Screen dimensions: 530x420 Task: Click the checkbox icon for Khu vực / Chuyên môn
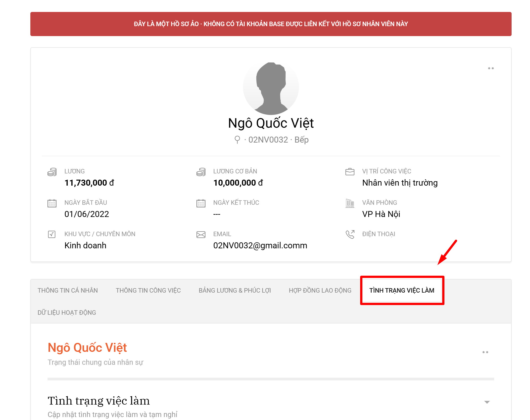click(52, 234)
